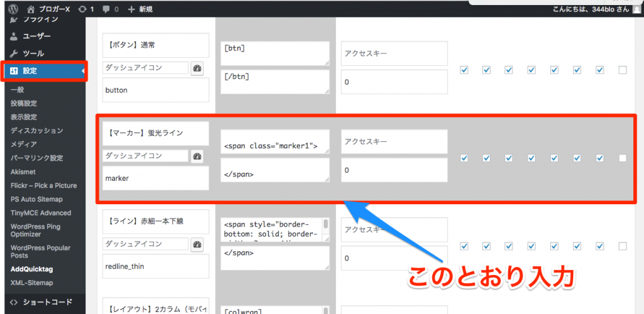The width and height of the screenshot is (644, 314).
Task: Toggle first checkbox in marker row
Action: click(464, 158)
